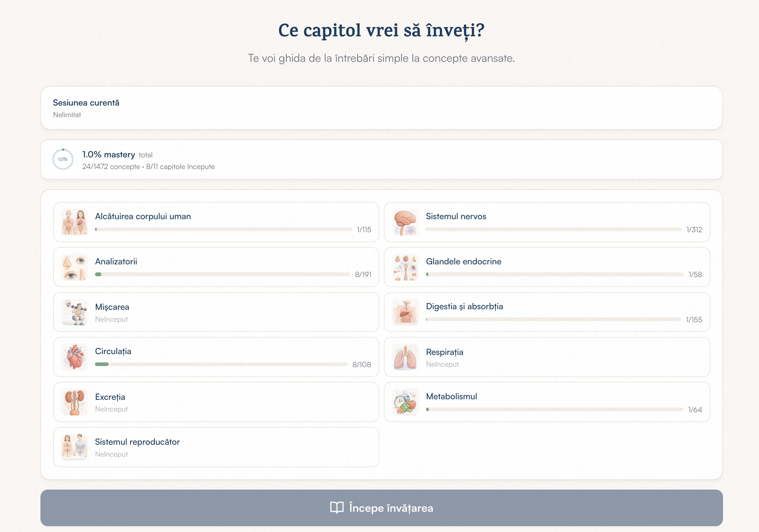The height and width of the screenshot is (532, 759).
Task: Select the Respirația chapter title
Action: click(x=444, y=352)
